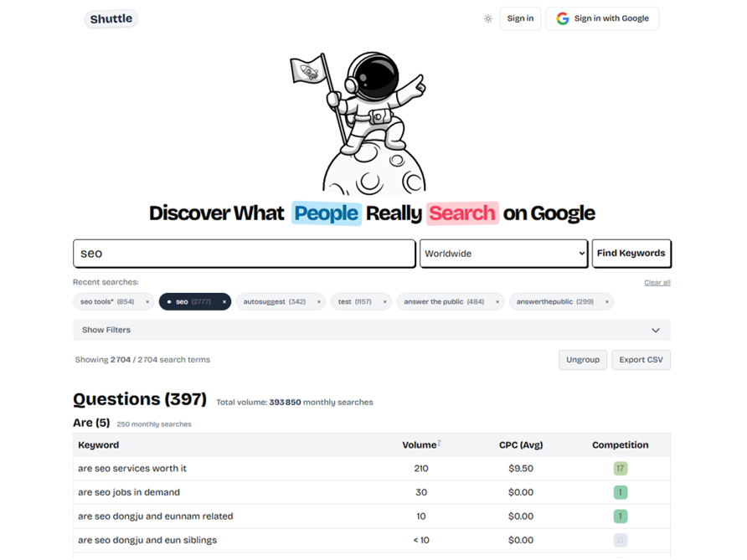
Task: Click the Clear all link
Action: (x=657, y=282)
